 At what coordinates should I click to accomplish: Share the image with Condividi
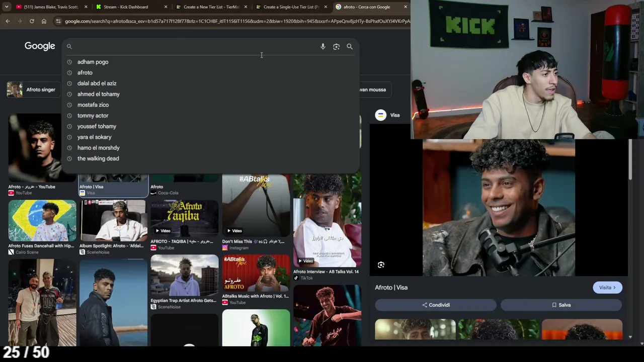pyautogui.click(x=436, y=305)
